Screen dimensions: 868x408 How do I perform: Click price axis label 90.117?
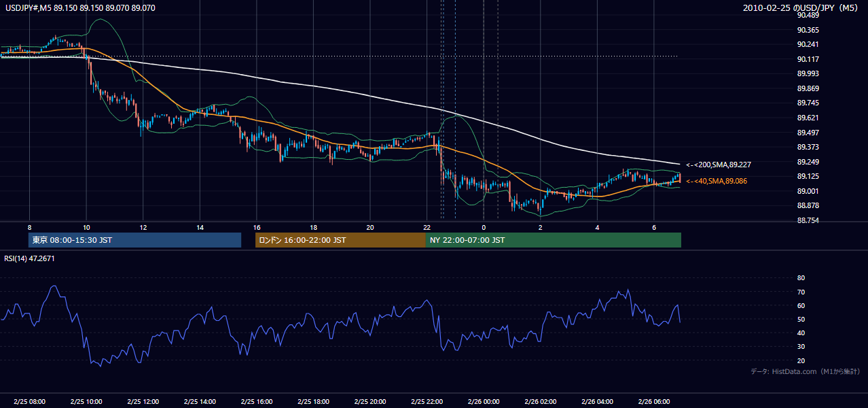click(x=808, y=59)
